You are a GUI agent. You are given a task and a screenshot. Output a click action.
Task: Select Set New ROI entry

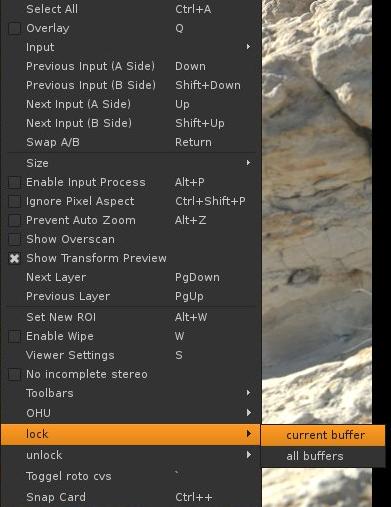(130, 317)
